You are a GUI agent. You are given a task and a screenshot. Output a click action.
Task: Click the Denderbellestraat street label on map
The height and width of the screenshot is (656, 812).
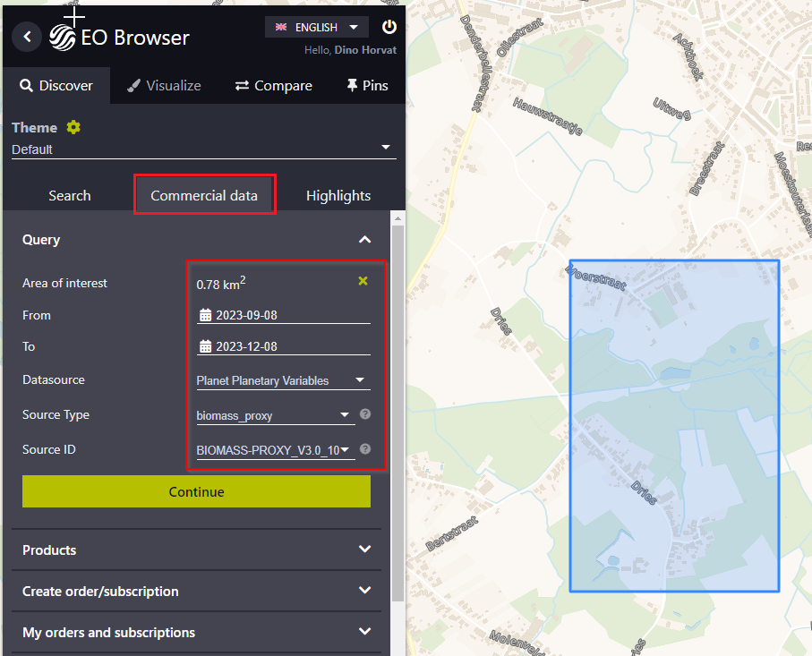(474, 64)
